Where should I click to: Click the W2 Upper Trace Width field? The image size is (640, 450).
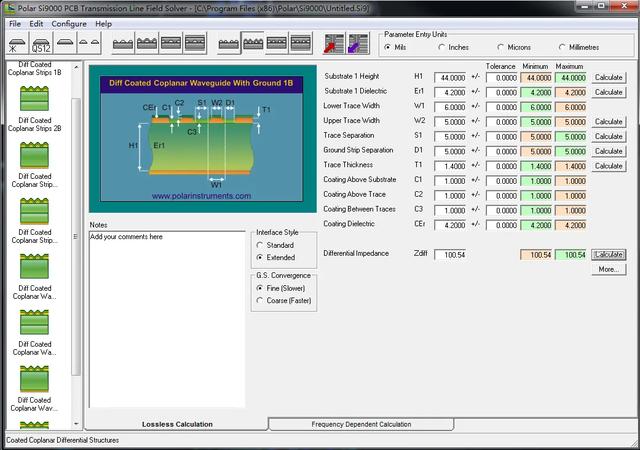click(450, 122)
